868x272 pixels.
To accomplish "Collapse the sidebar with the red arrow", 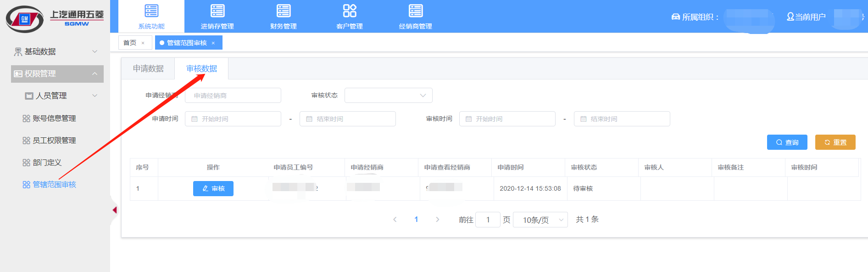I will point(115,210).
